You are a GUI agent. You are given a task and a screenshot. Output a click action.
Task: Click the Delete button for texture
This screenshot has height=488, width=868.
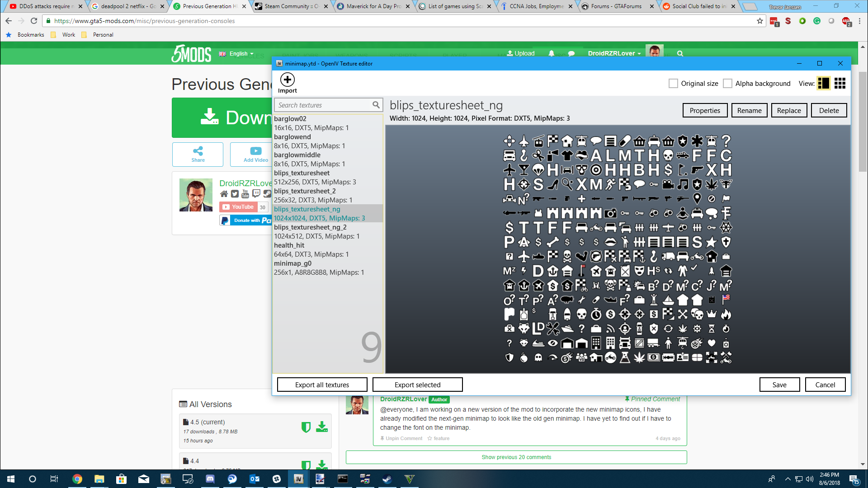coord(828,110)
